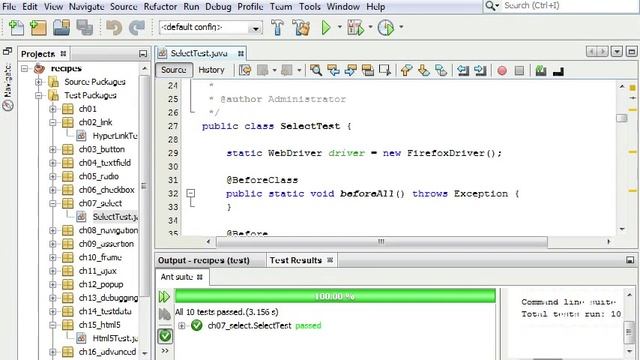Select HyperLinkTest file in the tree
Image resolution: width=640 pixels, height=360 pixels.
[x=115, y=136]
